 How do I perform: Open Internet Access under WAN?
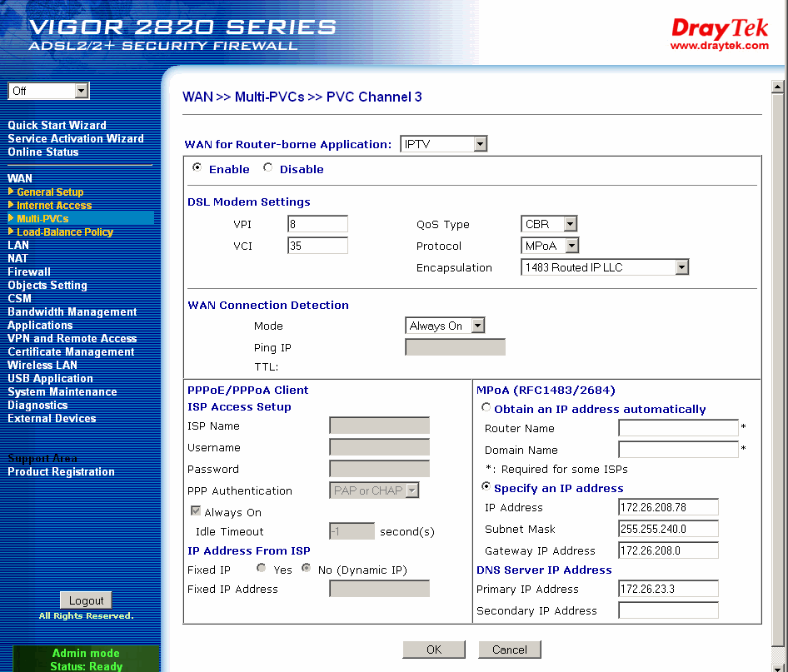54,206
